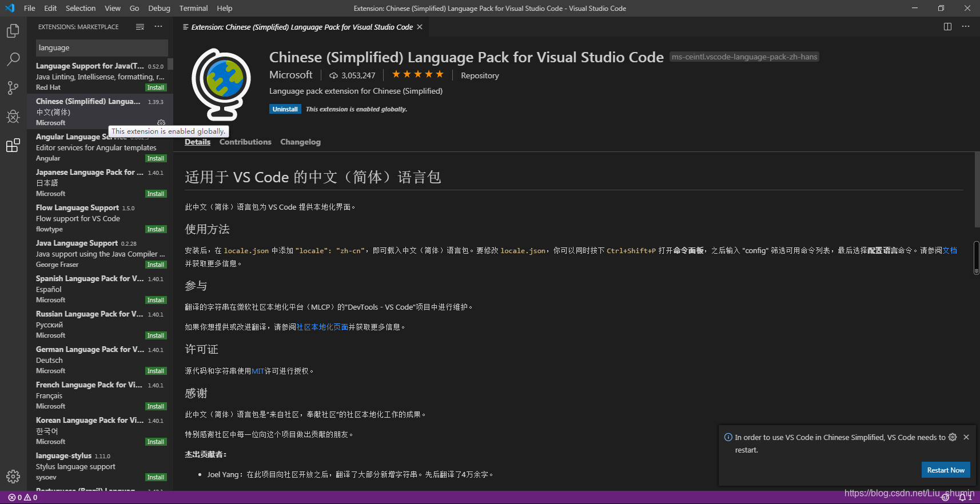The height and width of the screenshot is (504, 980).
Task: Open More Actions in Extensions sidebar header
Action: (x=158, y=27)
